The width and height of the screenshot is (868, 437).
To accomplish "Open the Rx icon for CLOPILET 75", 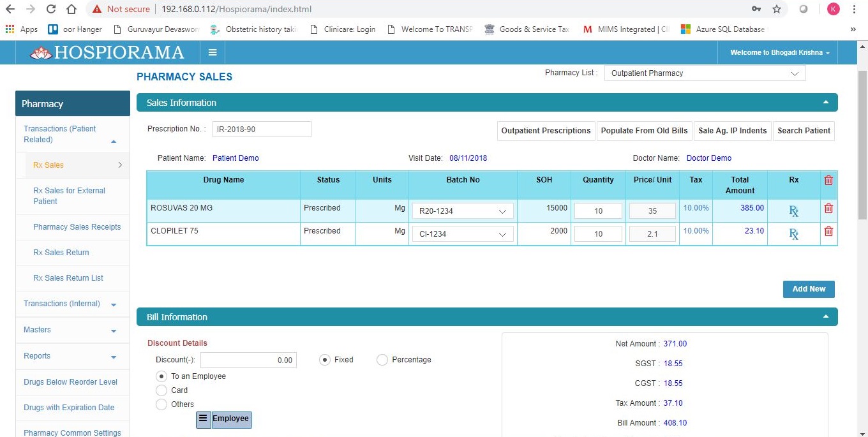I will pyautogui.click(x=793, y=234).
